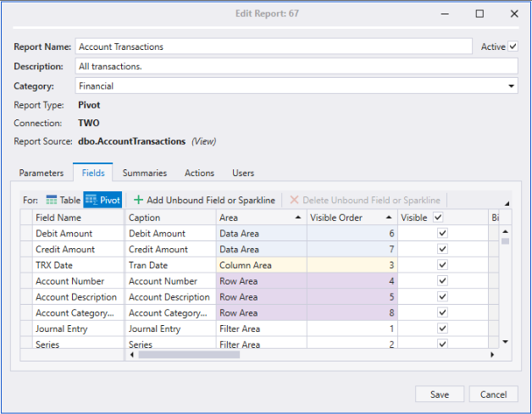Open the Category dropdown
This screenshot has height=414, width=532.
pyautogui.click(x=511, y=86)
